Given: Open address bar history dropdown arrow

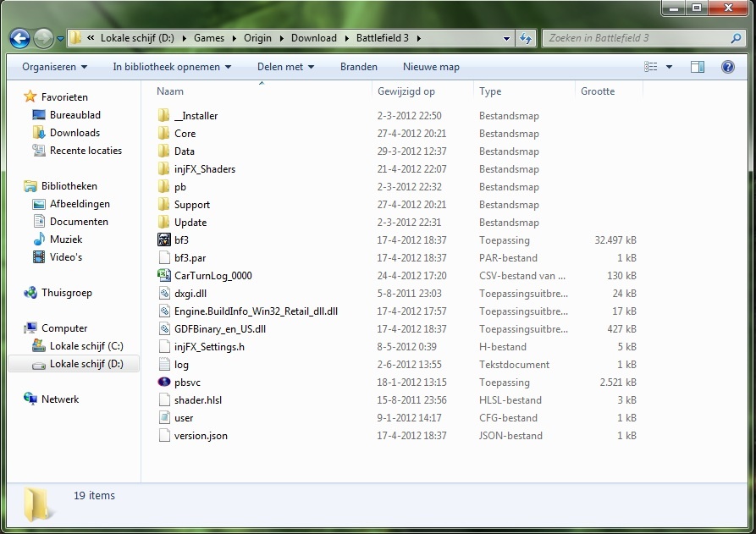Looking at the screenshot, I should (x=506, y=39).
